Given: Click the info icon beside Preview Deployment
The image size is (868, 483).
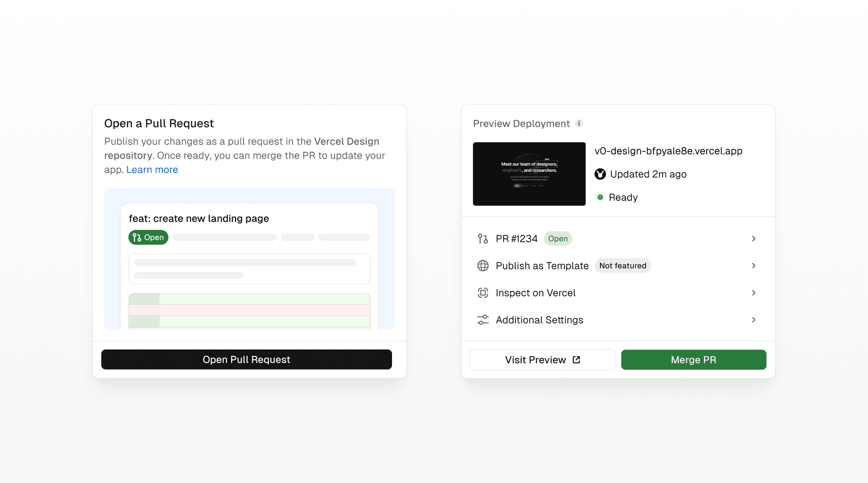Looking at the screenshot, I should pos(579,123).
